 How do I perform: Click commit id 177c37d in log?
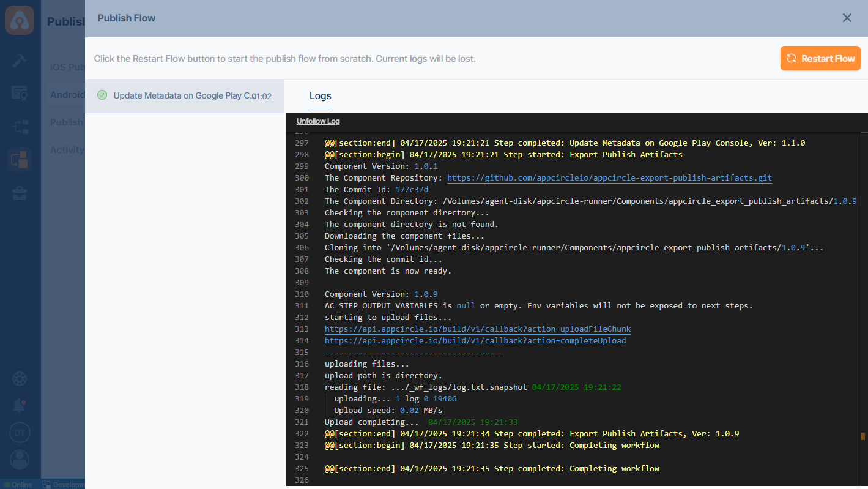click(x=412, y=190)
